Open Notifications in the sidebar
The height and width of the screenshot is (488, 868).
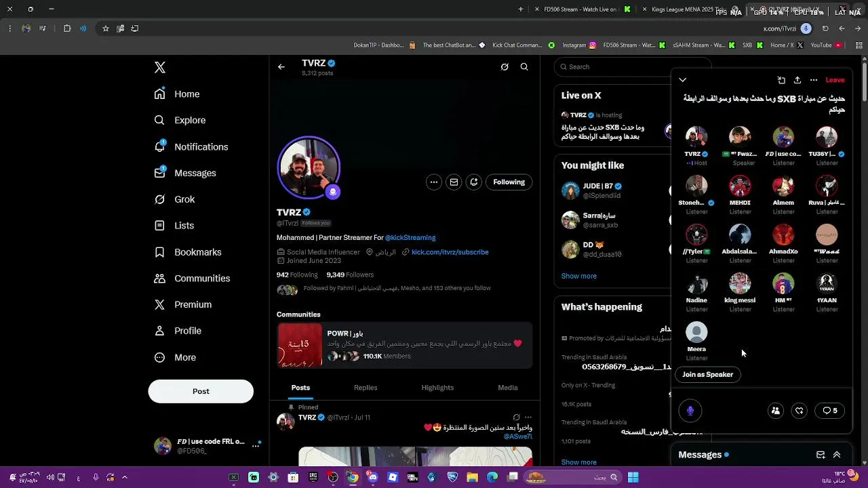coord(191,146)
